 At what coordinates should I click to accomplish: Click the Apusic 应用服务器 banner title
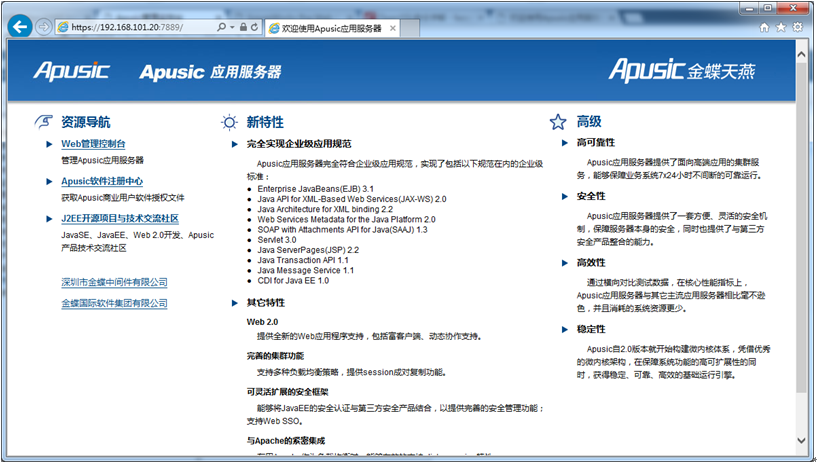point(211,71)
